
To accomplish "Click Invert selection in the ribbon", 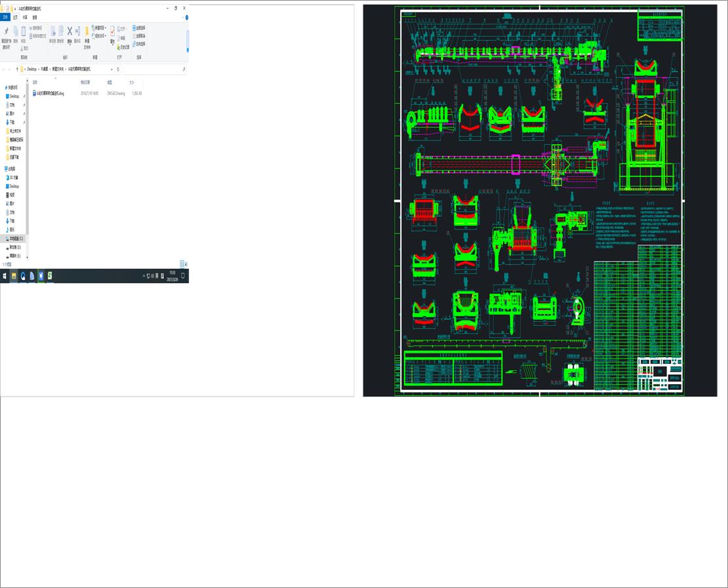I will pyautogui.click(x=139, y=44).
